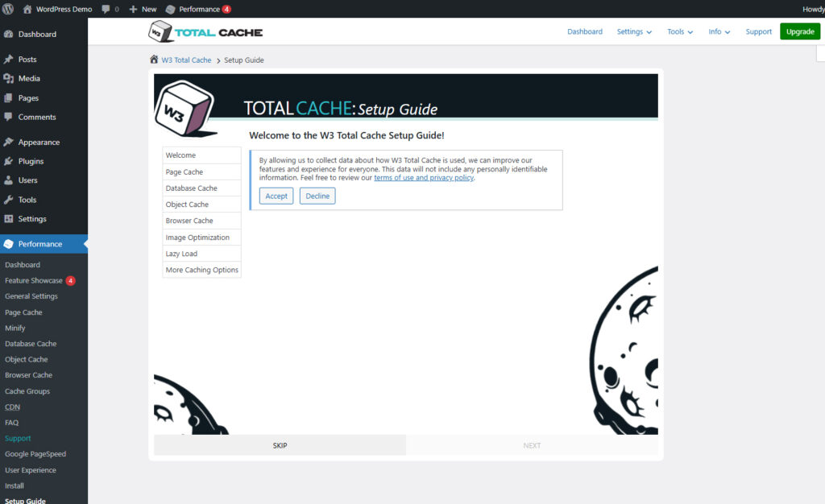Click Howdy account menu in admin bar
825x504 pixels.
coord(814,9)
